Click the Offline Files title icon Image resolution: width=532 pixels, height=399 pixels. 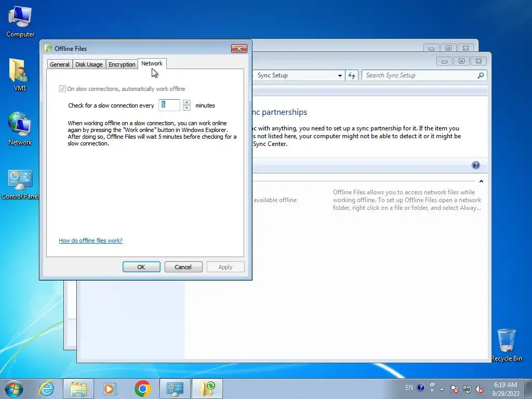[48, 48]
